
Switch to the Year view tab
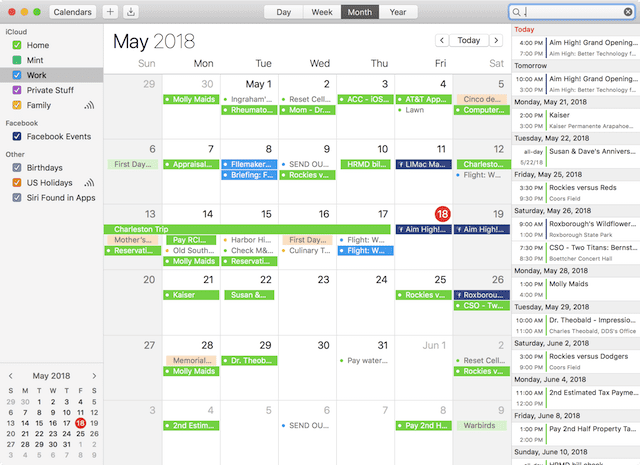point(398,12)
